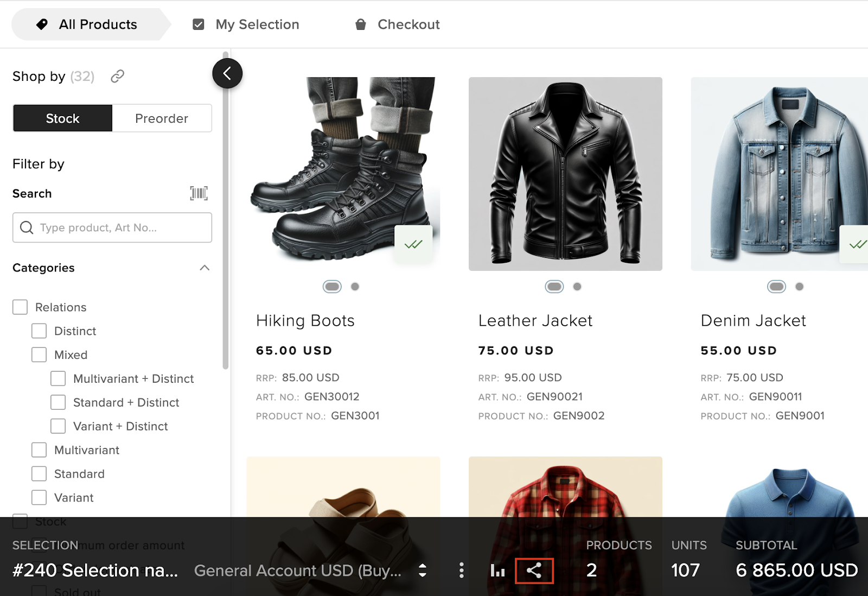Tick the Multivariant checkbox
The width and height of the screenshot is (868, 596).
pos(39,450)
